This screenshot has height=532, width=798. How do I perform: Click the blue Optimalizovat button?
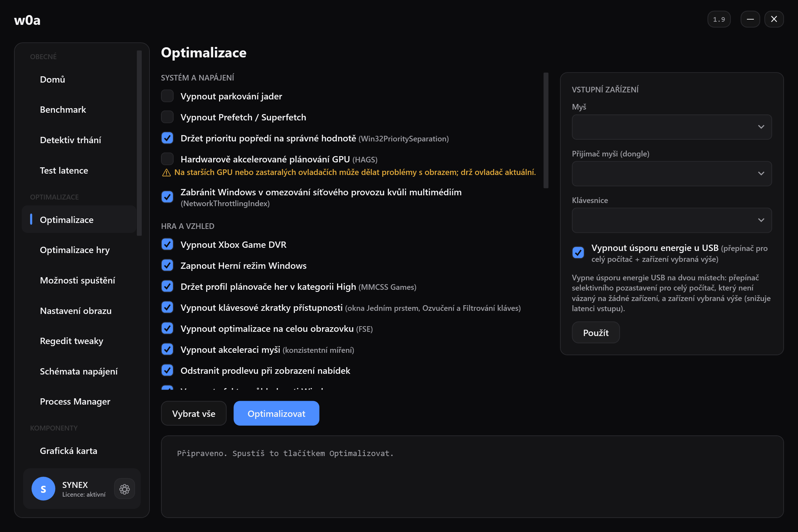coord(276,413)
